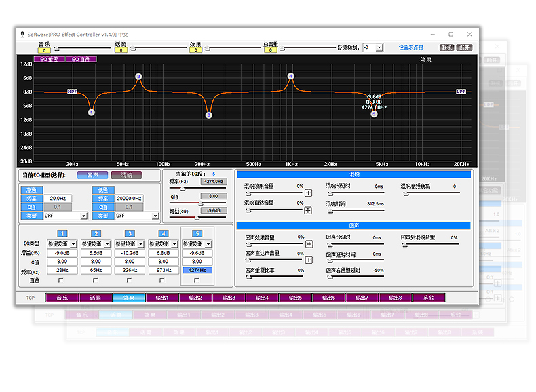536x392 pixels.
Task: Click the 高通 频率 field showing 20.0Hz
Action: coord(58,199)
